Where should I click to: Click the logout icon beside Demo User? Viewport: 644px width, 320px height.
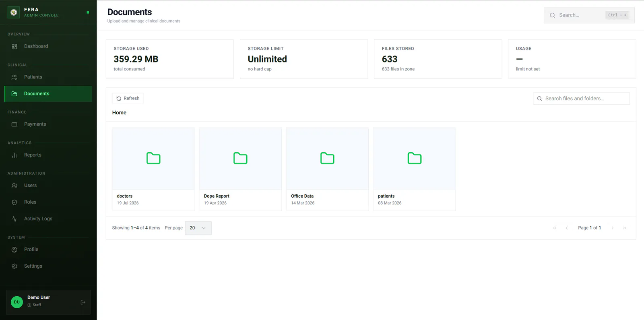tap(83, 302)
